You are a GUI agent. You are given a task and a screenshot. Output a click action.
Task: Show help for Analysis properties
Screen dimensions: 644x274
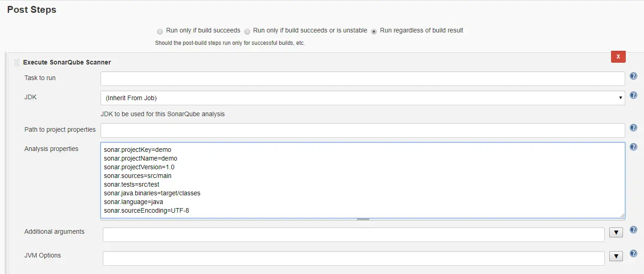(x=633, y=147)
